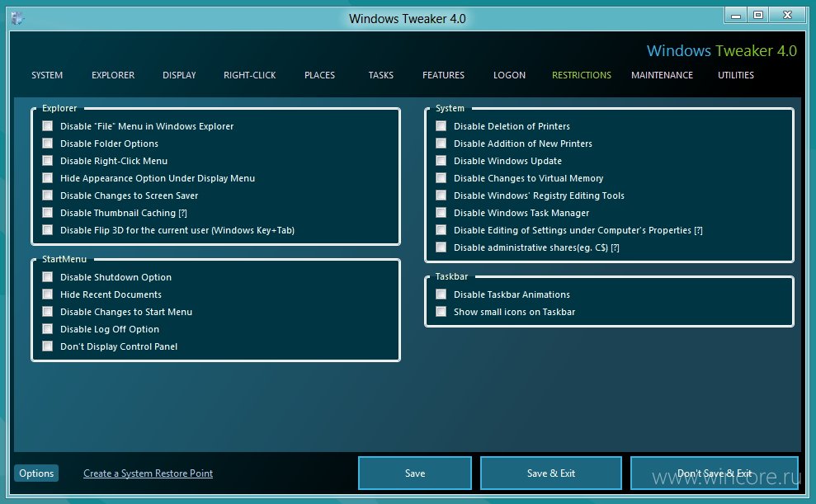This screenshot has height=504, width=816.
Task: Go to the MAINTENANCE tab
Action: click(662, 75)
